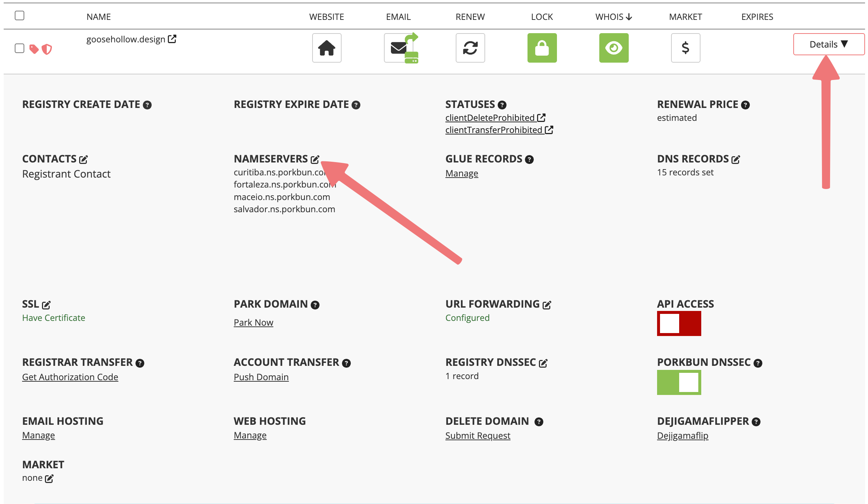Click the DNS Records edit icon
868x504 pixels.
point(735,160)
